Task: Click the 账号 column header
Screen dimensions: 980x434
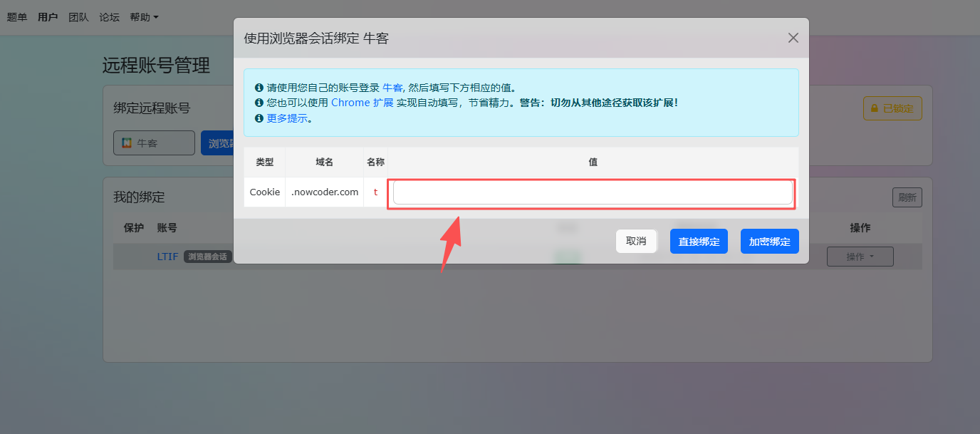Action: 167,228
